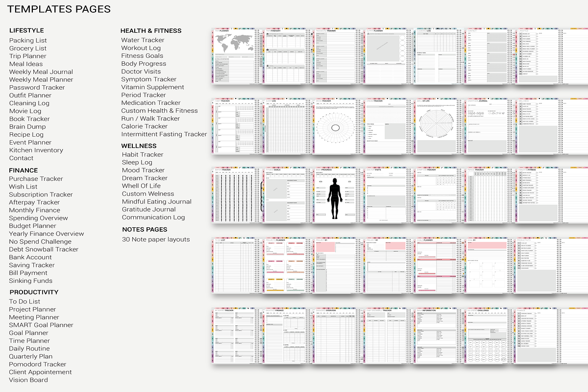Image resolution: width=588 pixels, height=392 pixels.
Task: Choose 'Run / Walk Tracker' entry
Action: pos(150,119)
